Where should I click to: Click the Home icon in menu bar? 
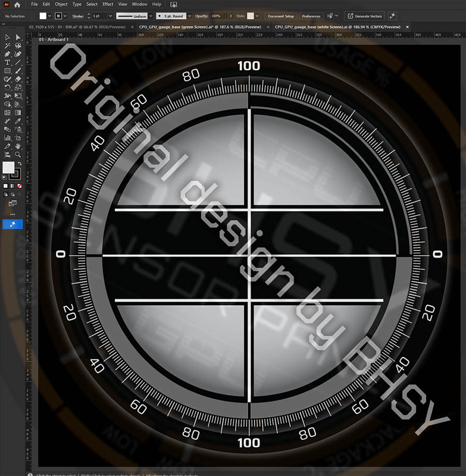coord(17,5)
